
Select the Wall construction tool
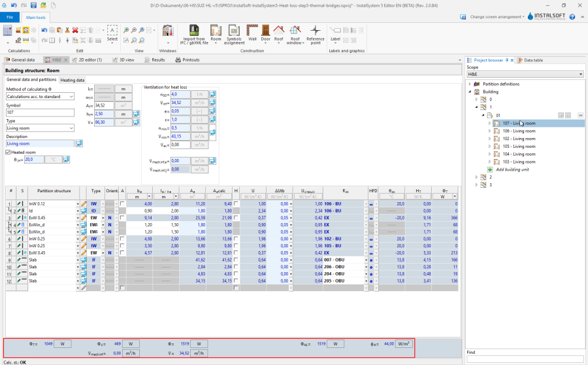[252, 31]
